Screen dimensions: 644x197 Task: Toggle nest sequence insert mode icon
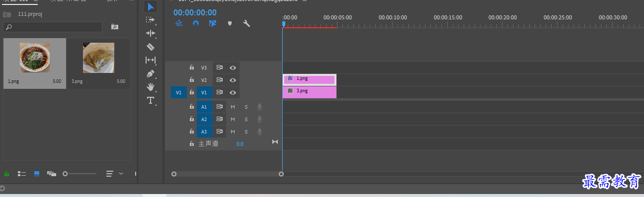click(179, 23)
